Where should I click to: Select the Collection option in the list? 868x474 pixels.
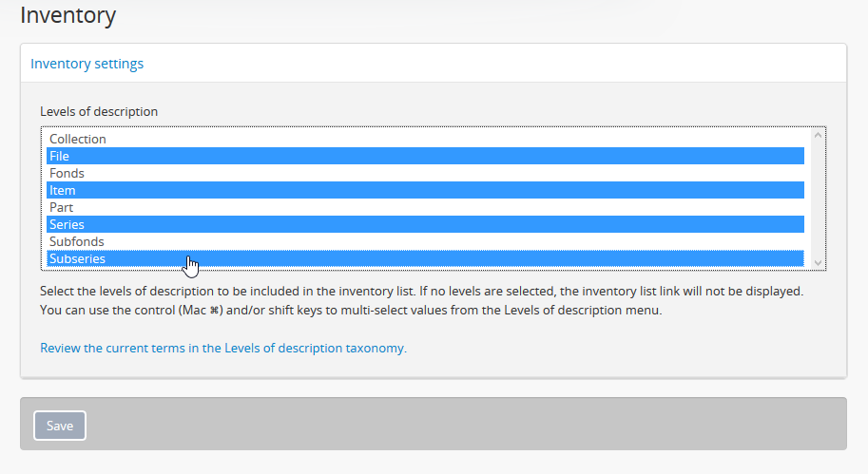pos(78,140)
